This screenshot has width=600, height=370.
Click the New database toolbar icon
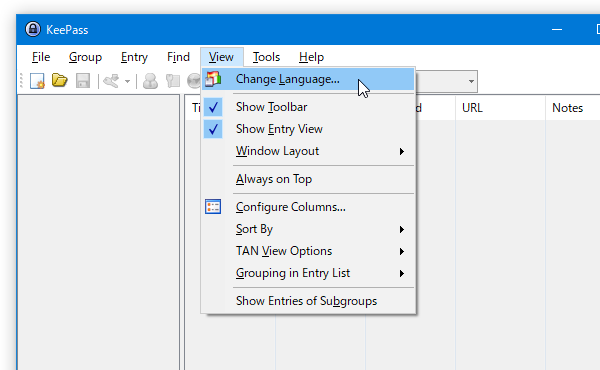point(38,81)
